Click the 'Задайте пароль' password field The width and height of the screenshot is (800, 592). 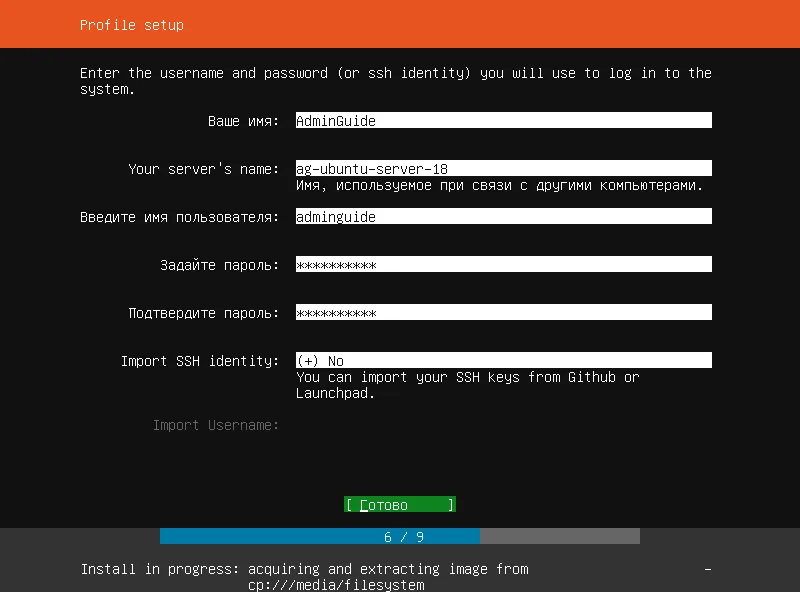(504, 264)
